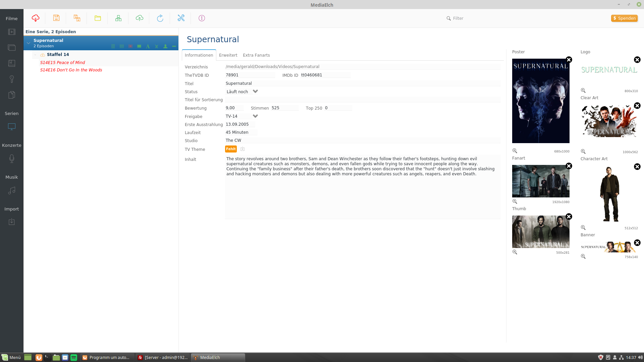Viewport: 644px width, 362px height.
Task: Select the TV shows monitor icon
Action: click(x=12, y=127)
